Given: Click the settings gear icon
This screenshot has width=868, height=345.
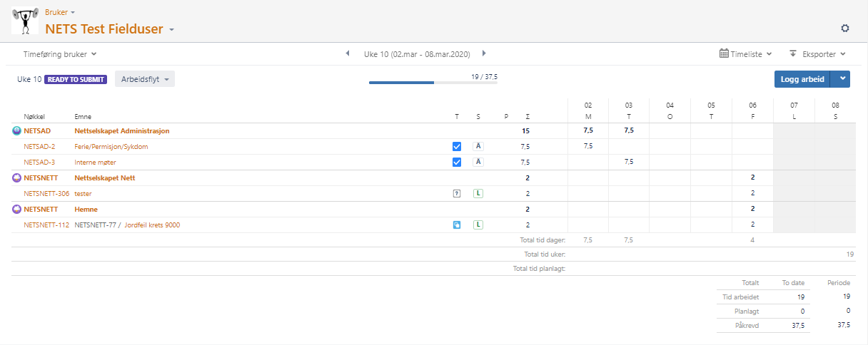Looking at the screenshot, I should click(845, 29).
